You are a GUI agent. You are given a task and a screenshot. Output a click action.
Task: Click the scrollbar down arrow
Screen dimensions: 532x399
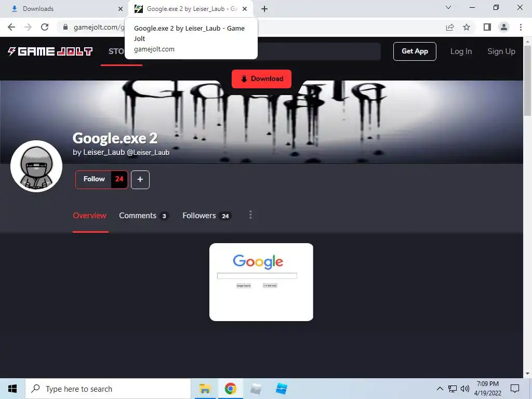pos(528,374)
